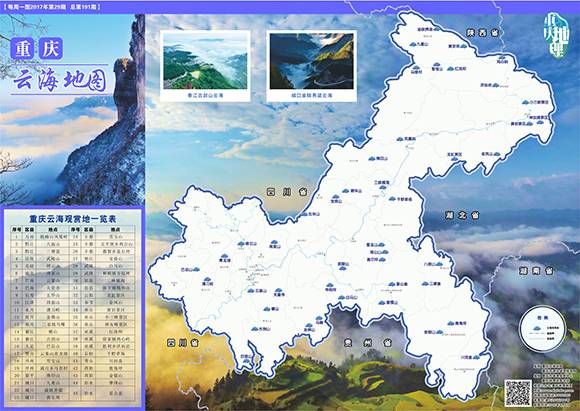Screen dimensions: 580x411
Task: Click the cloud marker next to 川河盖
Action: coord(476,357)
